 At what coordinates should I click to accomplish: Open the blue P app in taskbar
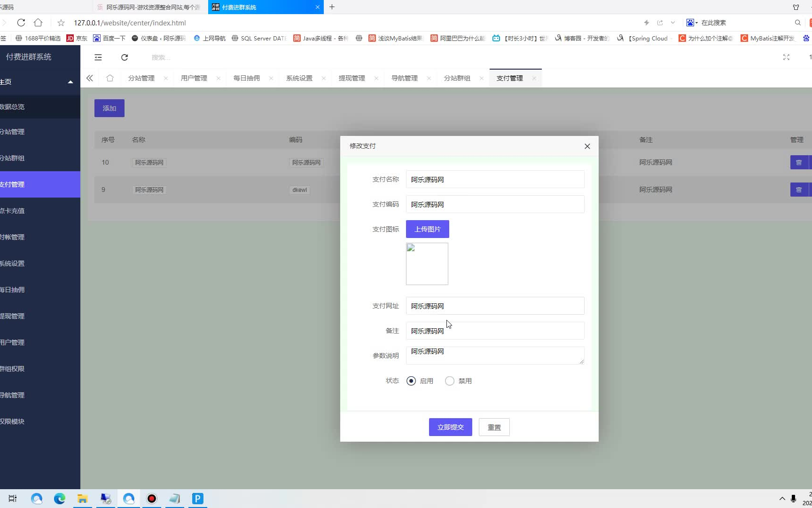coord(198,499)
